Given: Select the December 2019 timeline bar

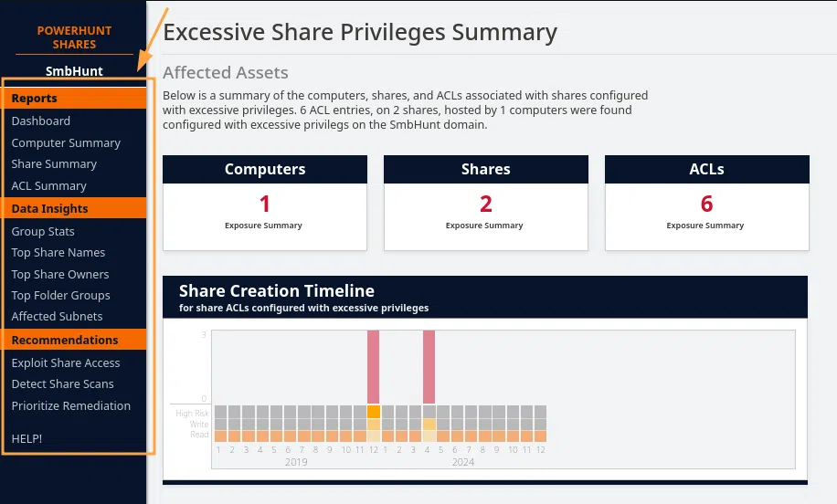Looking at the screenshot, I should click(x=373, y=367).
